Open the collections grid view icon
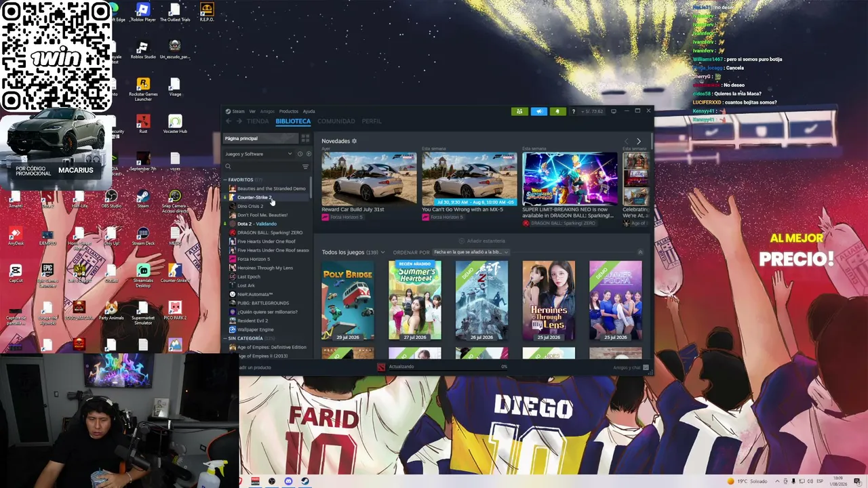 pos(305,138)
